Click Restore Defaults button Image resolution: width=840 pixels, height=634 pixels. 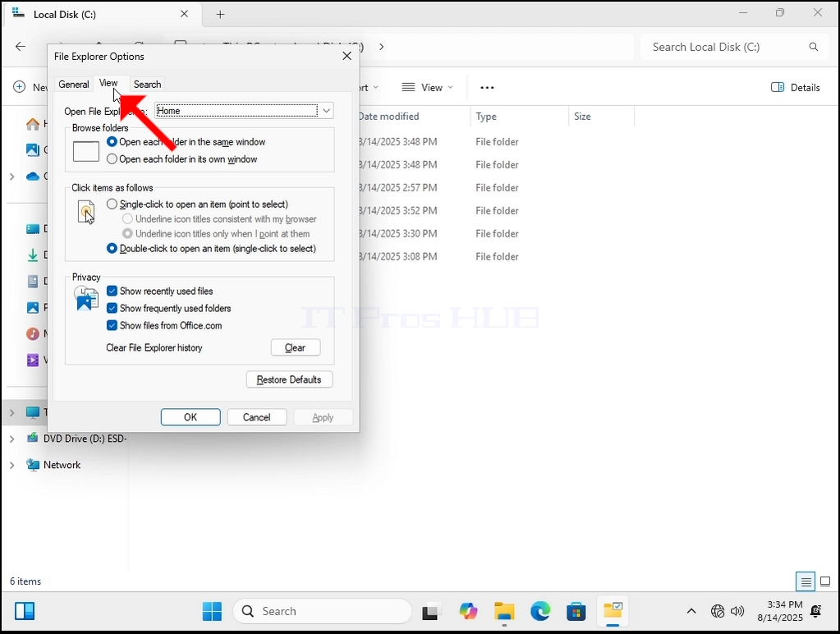tap(289, 379)
